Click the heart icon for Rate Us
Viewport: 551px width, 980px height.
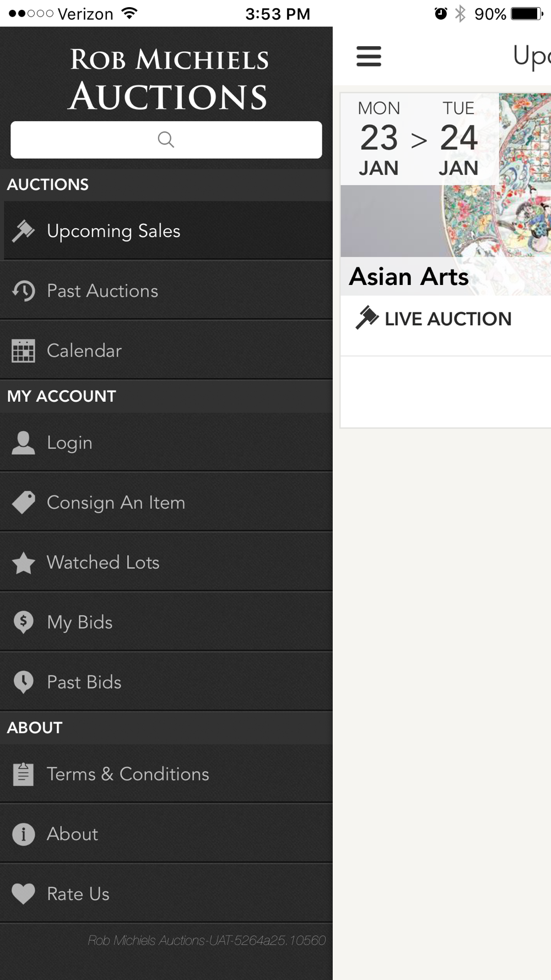click(23, 894)
